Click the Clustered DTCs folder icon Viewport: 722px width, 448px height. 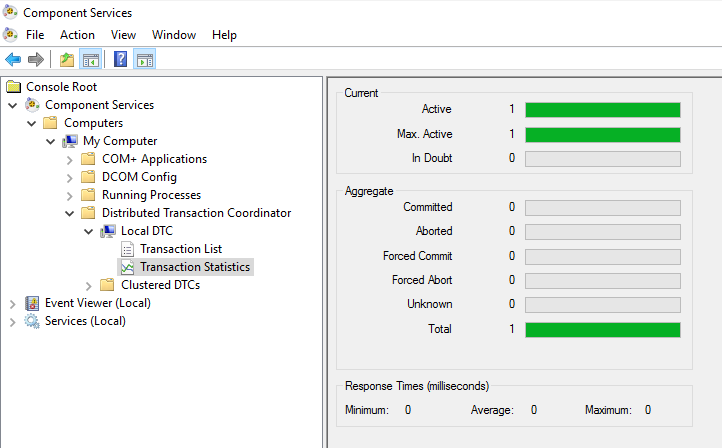click(x=107, y=285)
